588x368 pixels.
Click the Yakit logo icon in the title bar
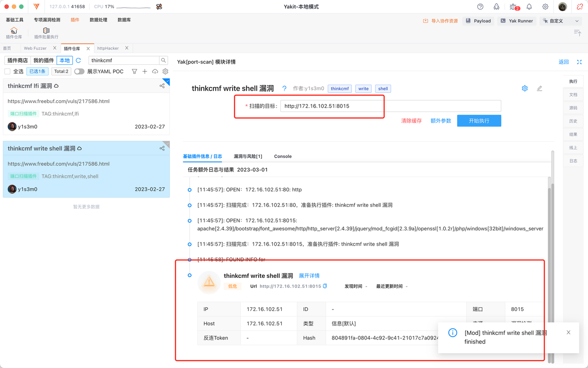click(36, 7)
